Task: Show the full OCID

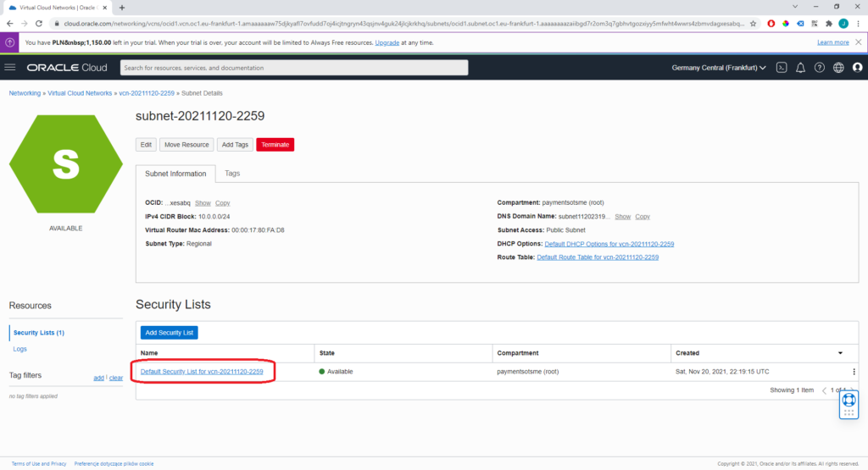Action: [x=203, y=203]
